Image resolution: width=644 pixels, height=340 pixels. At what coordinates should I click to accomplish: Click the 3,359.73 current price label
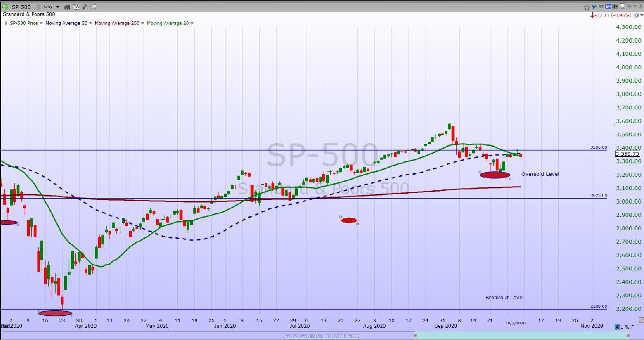pyautogui.click(x=627, y=153)
